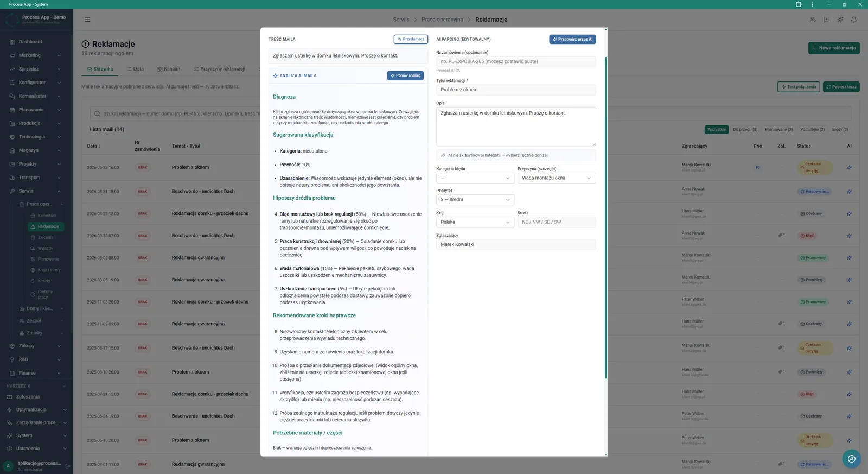
Task: Click the dialog vertical scrollbar
Action: pyautogui.click(x=605, y=217)
